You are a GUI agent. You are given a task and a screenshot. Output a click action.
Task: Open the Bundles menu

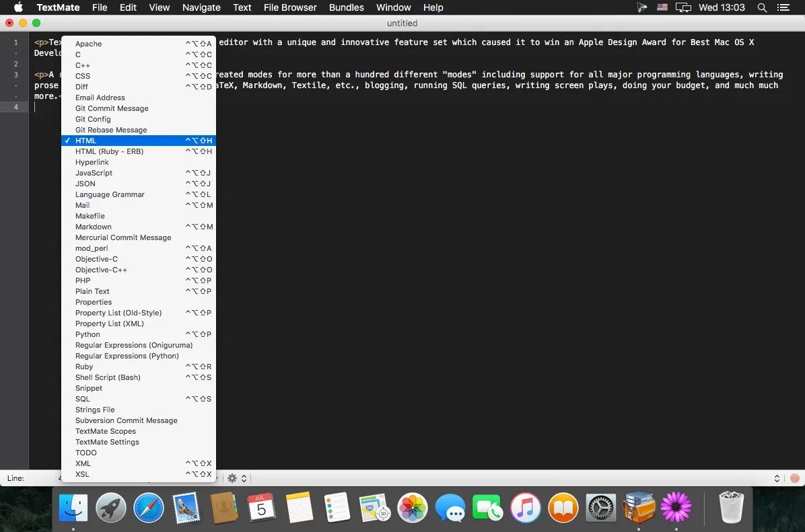pyautogui.click(x=347, y=7)
